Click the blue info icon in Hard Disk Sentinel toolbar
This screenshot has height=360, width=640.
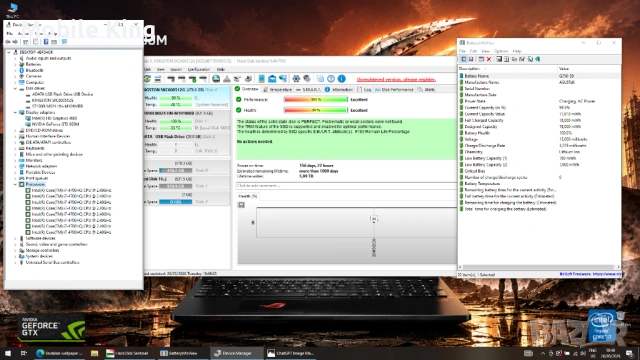pos(342,78)
